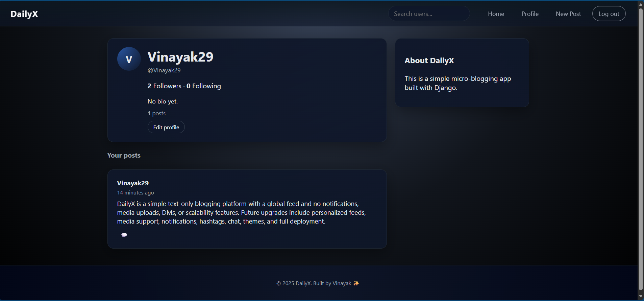
Task: Click the V avatar circle
Action: point(129,59)
